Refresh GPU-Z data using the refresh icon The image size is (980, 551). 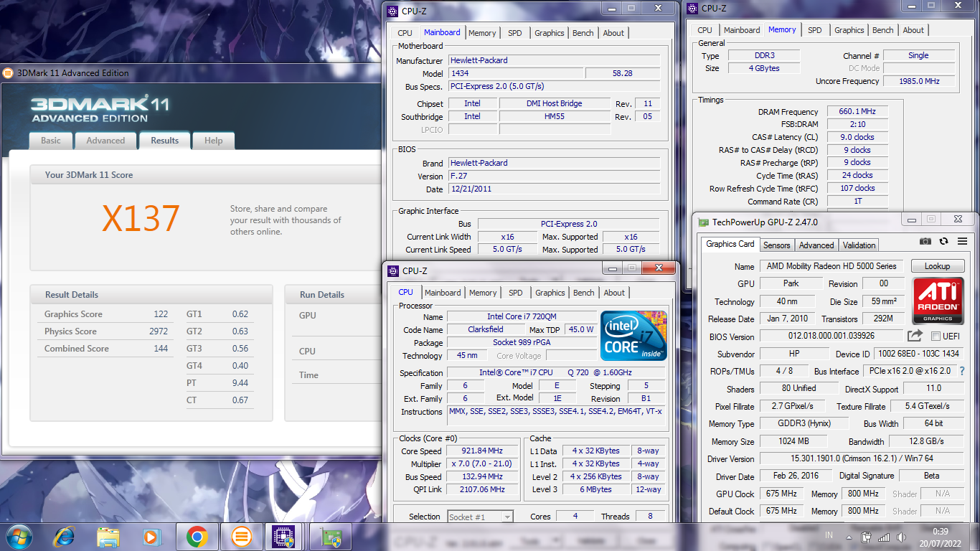click(944, 242)
